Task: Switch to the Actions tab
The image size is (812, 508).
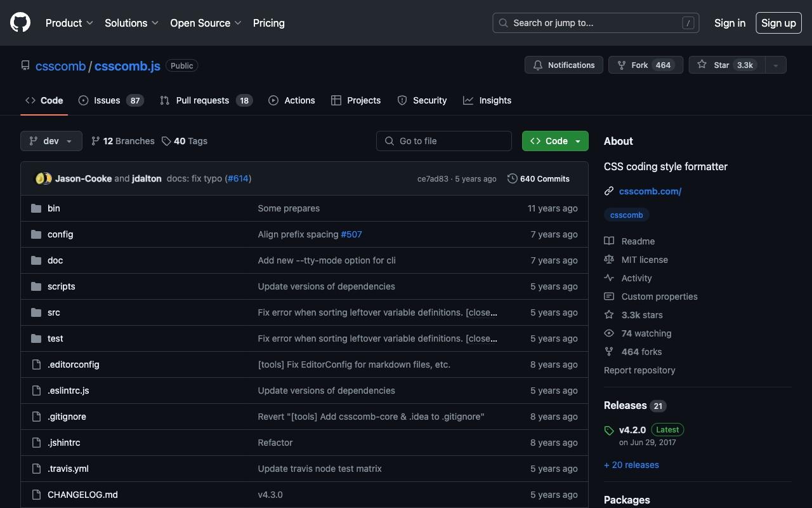Action: pyautogui.click(x=292, y=100)
